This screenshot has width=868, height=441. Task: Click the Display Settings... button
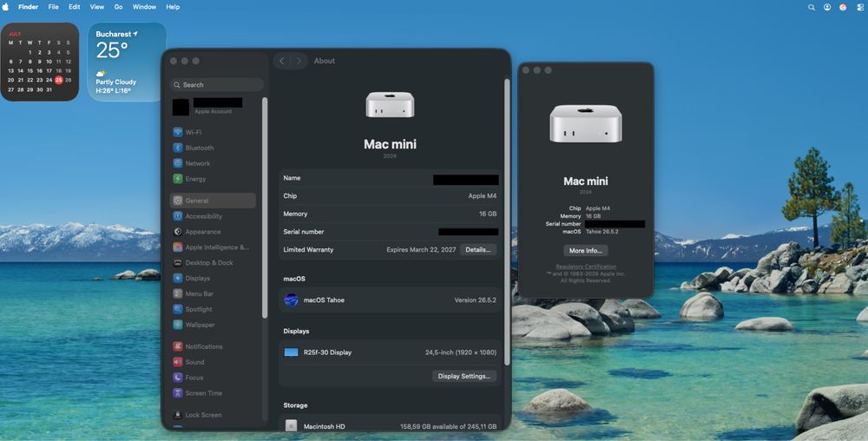pos(464,376)
